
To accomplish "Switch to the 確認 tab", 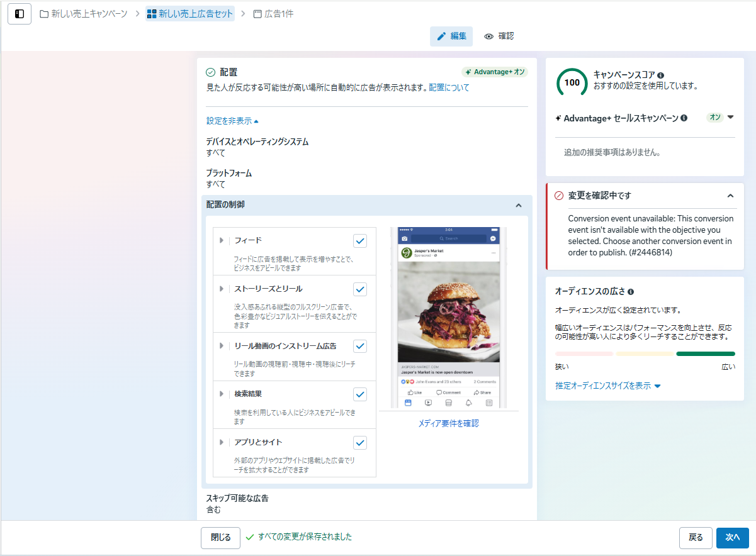I will coord(499,36).
